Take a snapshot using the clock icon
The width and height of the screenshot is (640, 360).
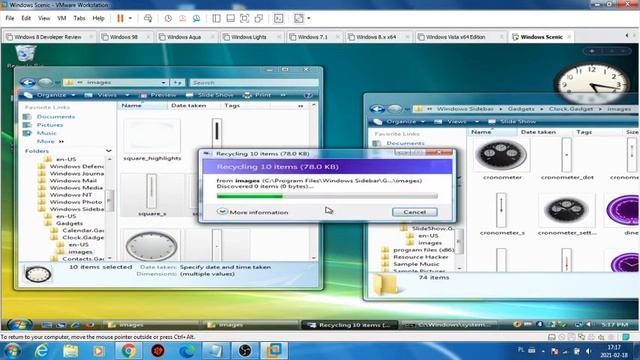tap(168, 18)
